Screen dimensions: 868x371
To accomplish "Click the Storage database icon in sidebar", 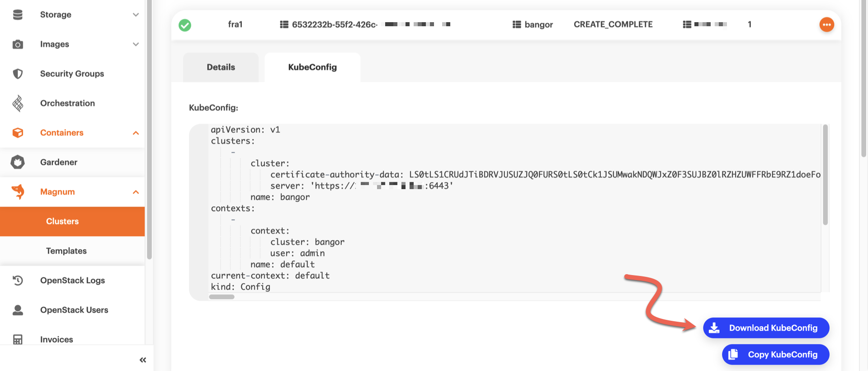I will click(x=18, y=14).
